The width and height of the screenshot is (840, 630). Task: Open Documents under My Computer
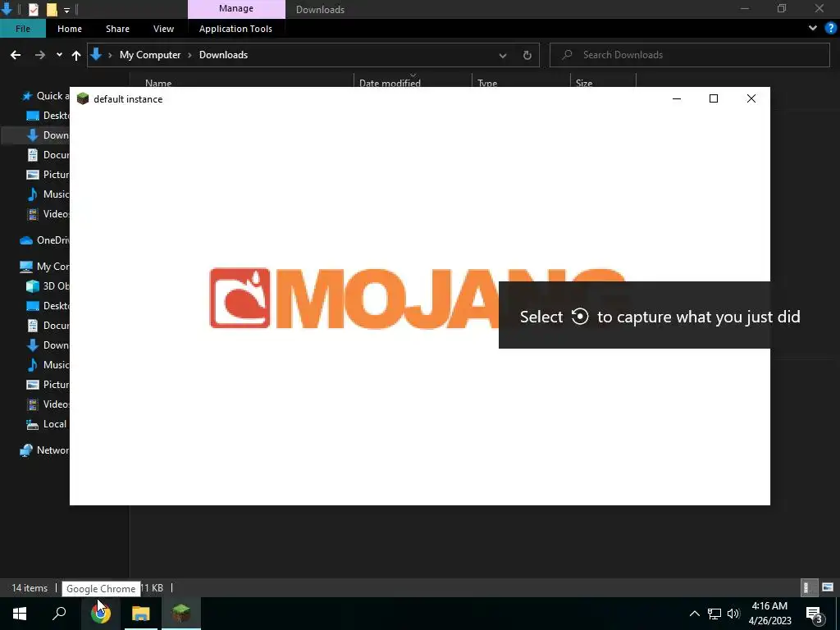click(48, 326)
